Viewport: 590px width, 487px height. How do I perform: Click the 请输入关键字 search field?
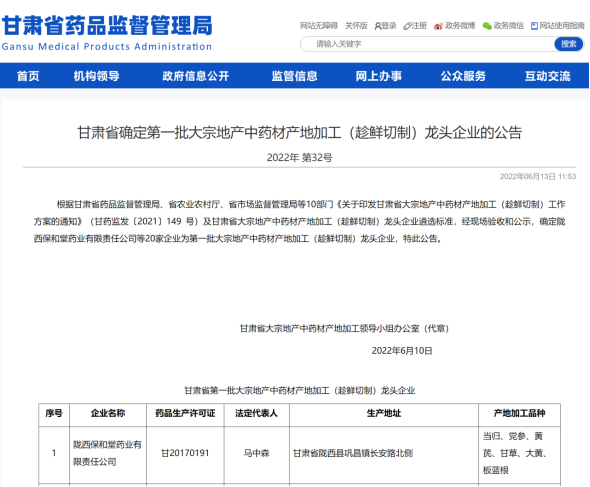pyautogui.click(x=427, y=44)
